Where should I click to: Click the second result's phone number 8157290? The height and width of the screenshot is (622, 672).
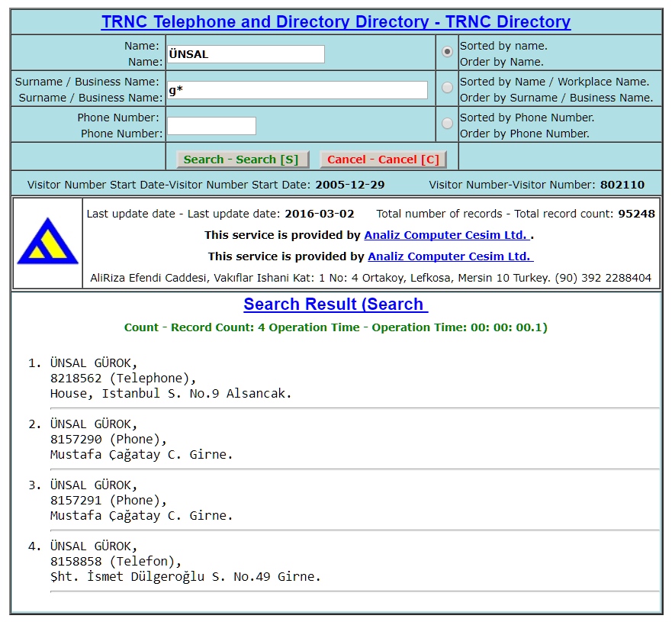tap(76, 440)
